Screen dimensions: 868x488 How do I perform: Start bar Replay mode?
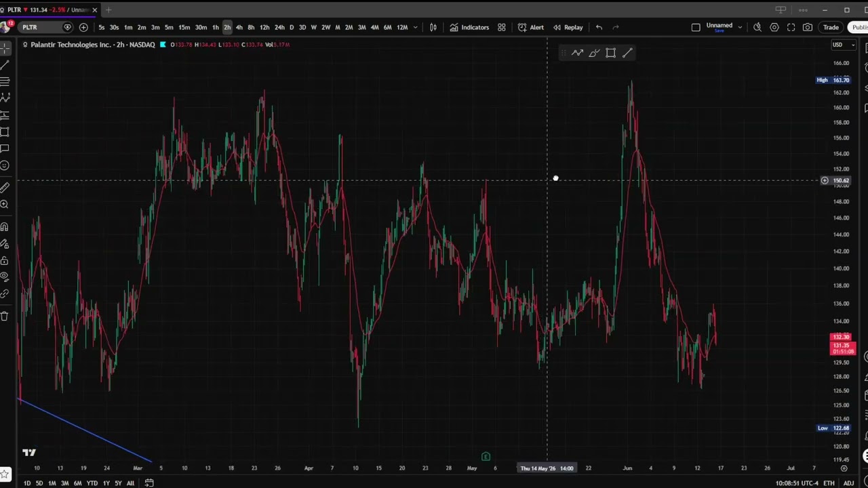coord(568,27)
